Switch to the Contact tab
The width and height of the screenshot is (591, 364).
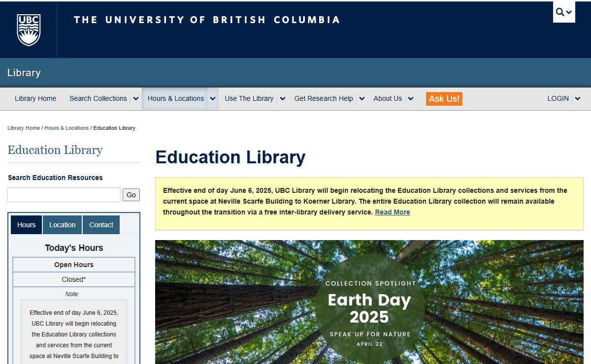pos(101,225)
